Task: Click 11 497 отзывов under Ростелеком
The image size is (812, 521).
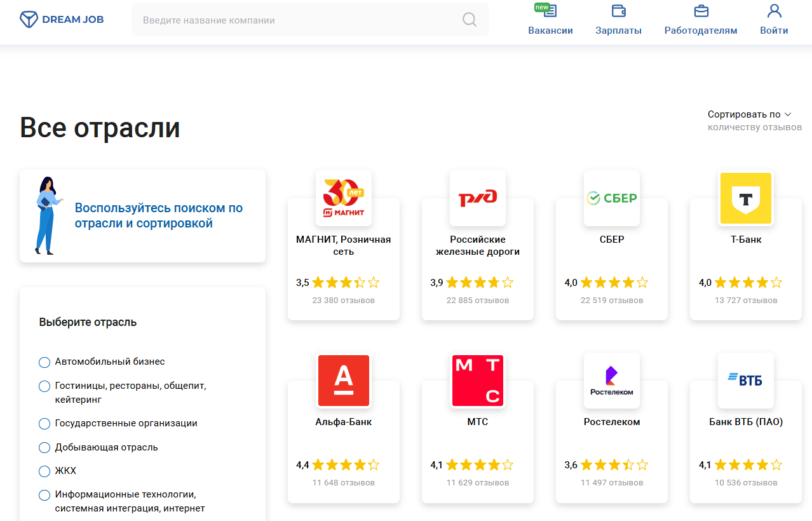Action: (612, 483)
